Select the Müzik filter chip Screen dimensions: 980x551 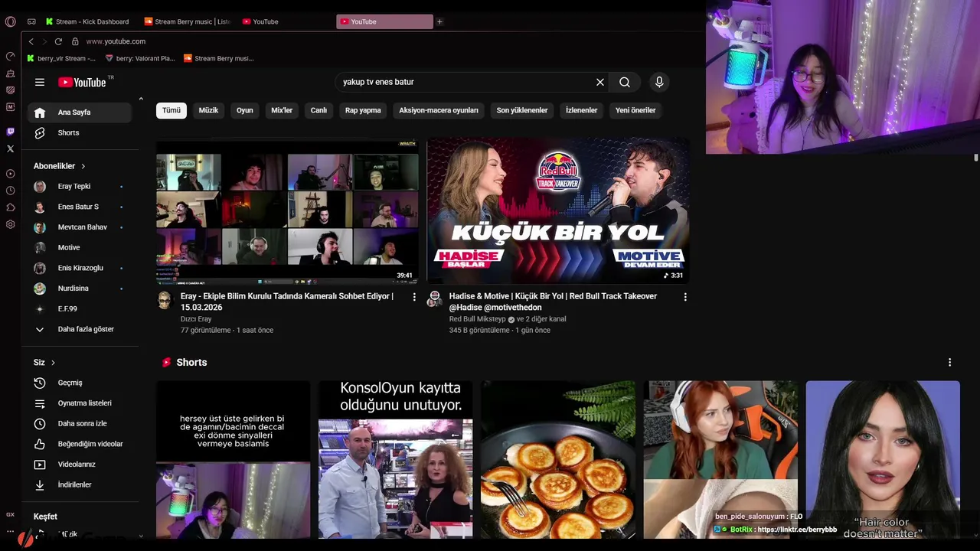coord(208,110)
